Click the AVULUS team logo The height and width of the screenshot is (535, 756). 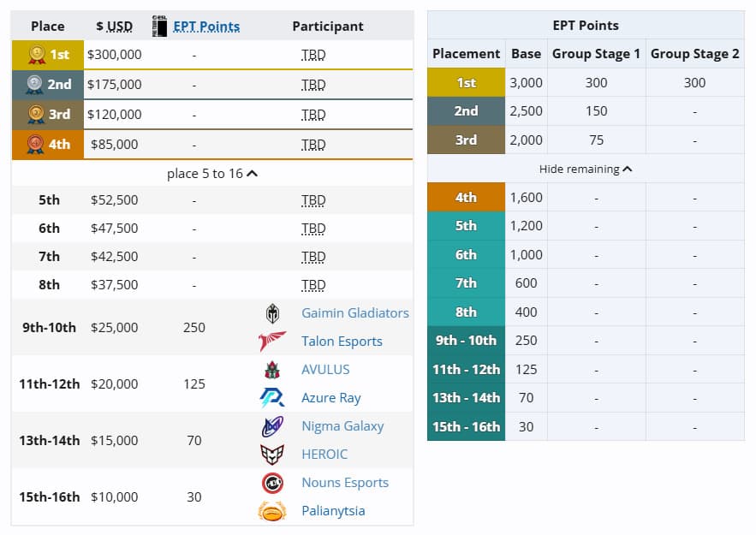pyautogui.click(x=272, y=370)
